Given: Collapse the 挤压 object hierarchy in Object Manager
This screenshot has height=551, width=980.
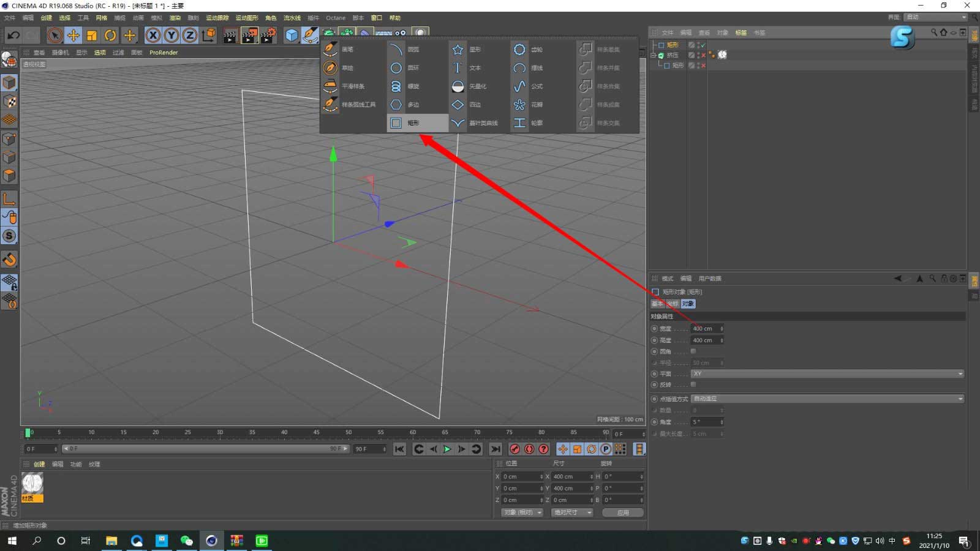Looking at the screenshot, I should 654,54.
